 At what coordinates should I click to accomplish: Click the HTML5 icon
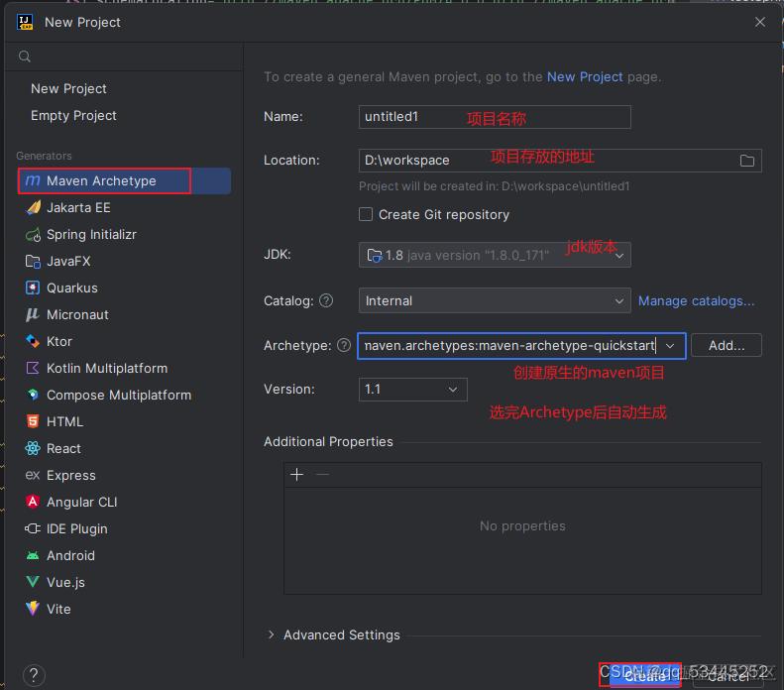click(33, 421)
